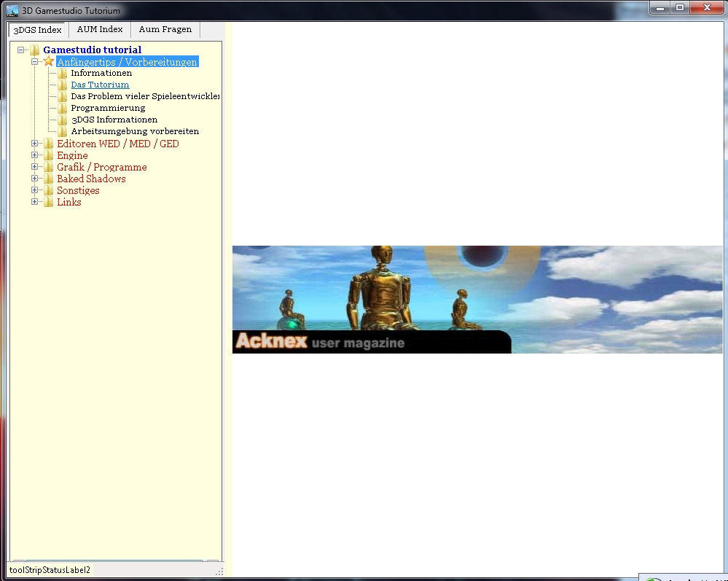Open the AUM Index tab
Viewport: 728px width, 581px height.
(x=100, y=29)
